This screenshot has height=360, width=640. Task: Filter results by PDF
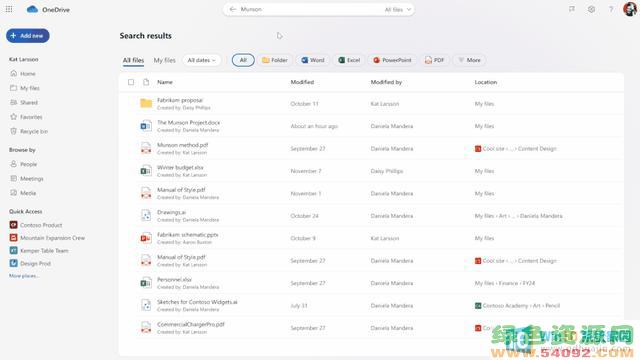(x=434, y=60)
